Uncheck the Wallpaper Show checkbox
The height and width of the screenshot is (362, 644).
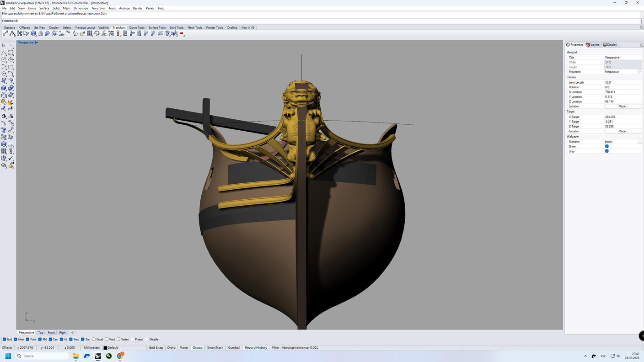pos(607,146)
